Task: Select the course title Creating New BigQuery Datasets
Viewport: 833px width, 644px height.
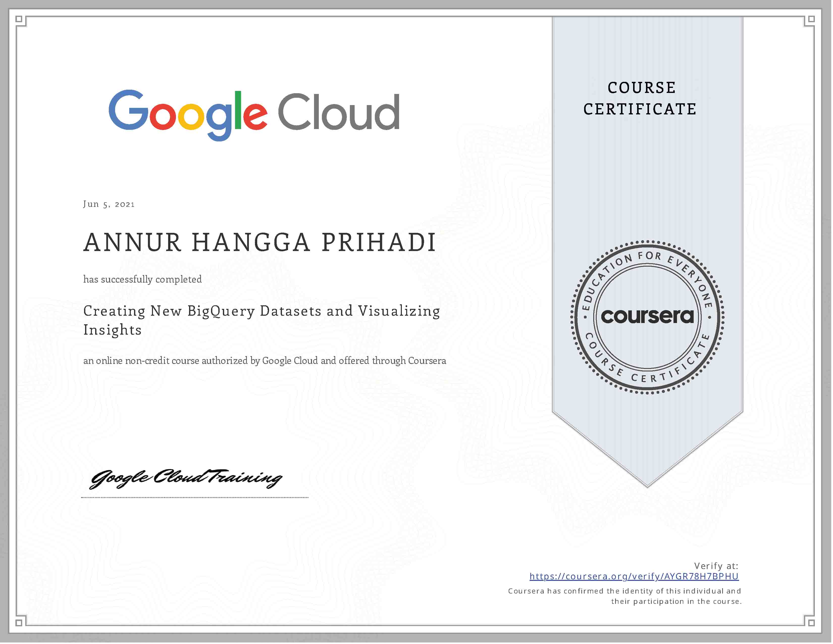Action: (259, 311)
